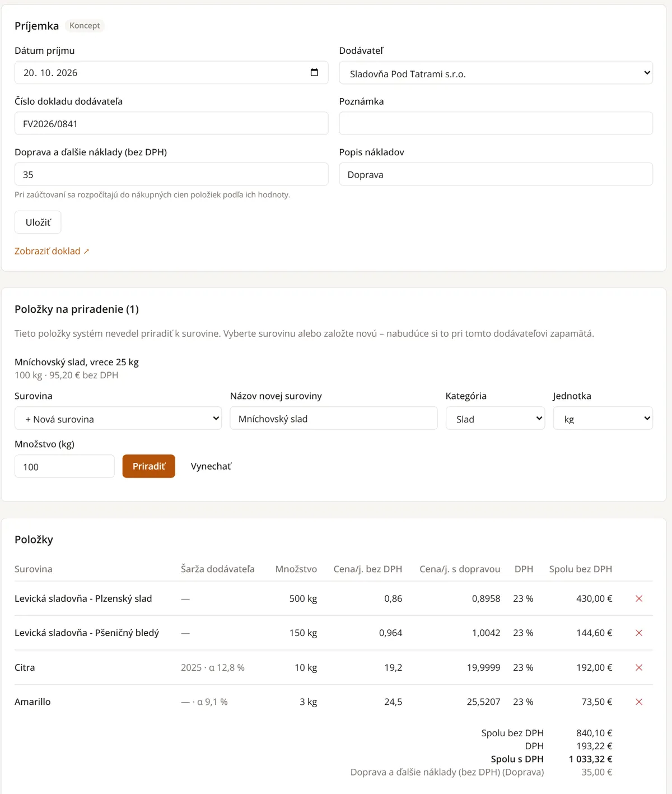Click the Amarillo item name

(x=32, y=702)
